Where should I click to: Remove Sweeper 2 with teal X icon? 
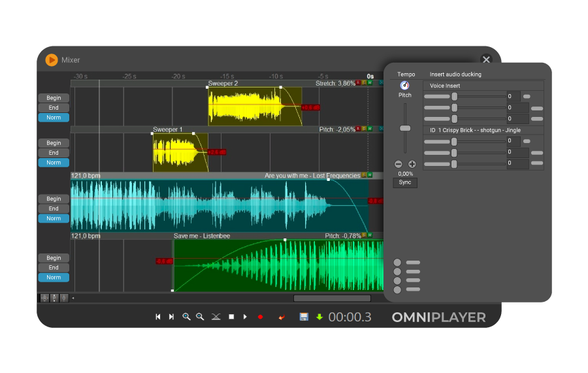click(x=381, y=83)
